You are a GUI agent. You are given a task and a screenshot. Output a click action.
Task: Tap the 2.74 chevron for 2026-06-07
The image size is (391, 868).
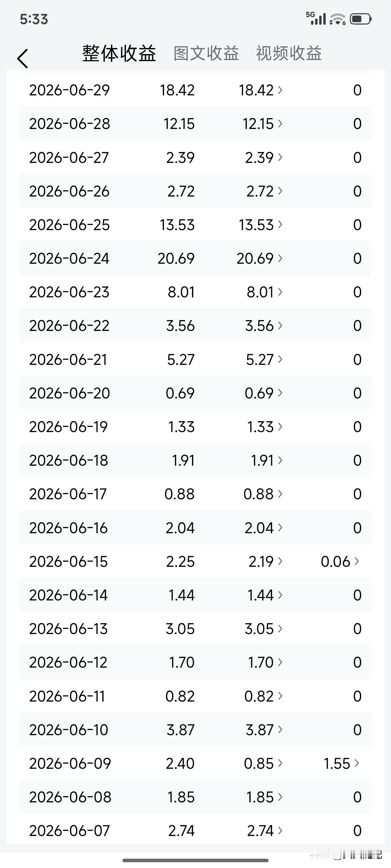280,831
